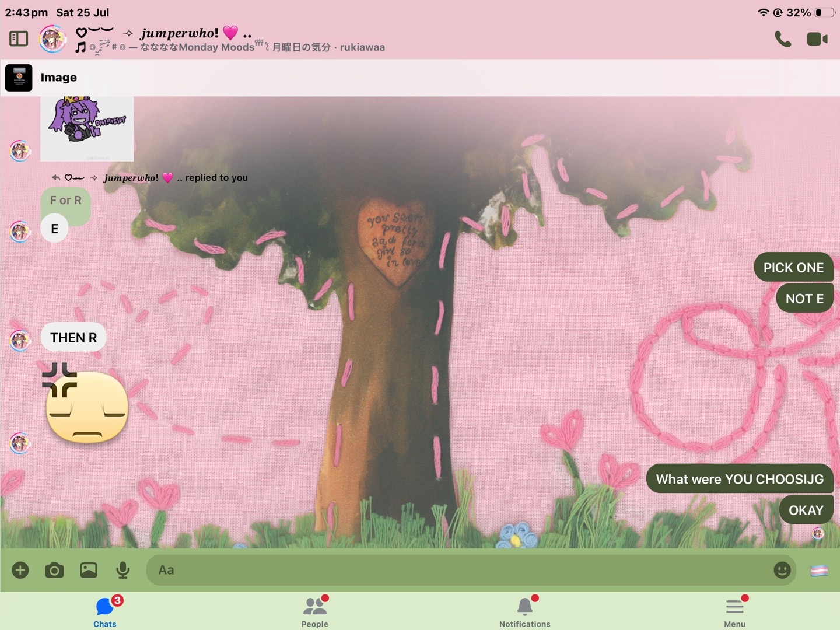Tap the "replied to you" label
This screenshot has width=840, height=630.
(216, 177)
